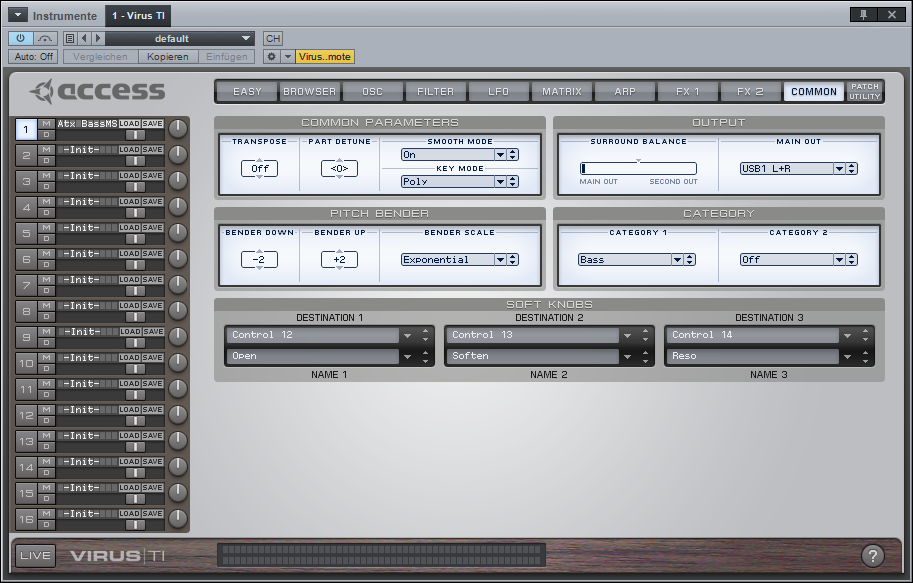The height and width of the screenshot is (583, 913).
Task: Click part 4 pan slider
Action: click(x=135, y=213)
